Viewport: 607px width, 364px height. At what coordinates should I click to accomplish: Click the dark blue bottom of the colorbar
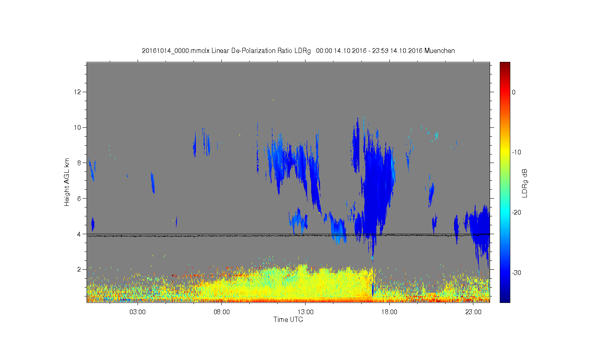click(505, 297)
